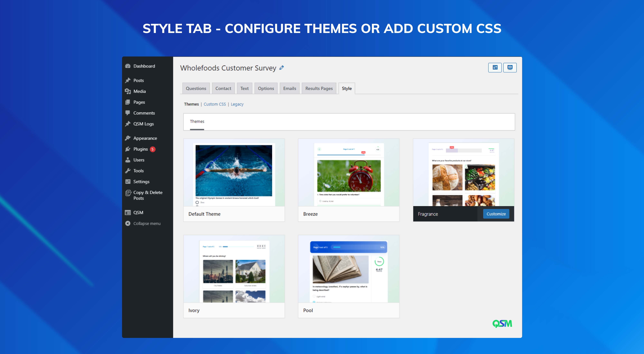The width and height of the screenshot is (644, 354).
Task: Open the Legacy styles link
Action: click(237, 104)
